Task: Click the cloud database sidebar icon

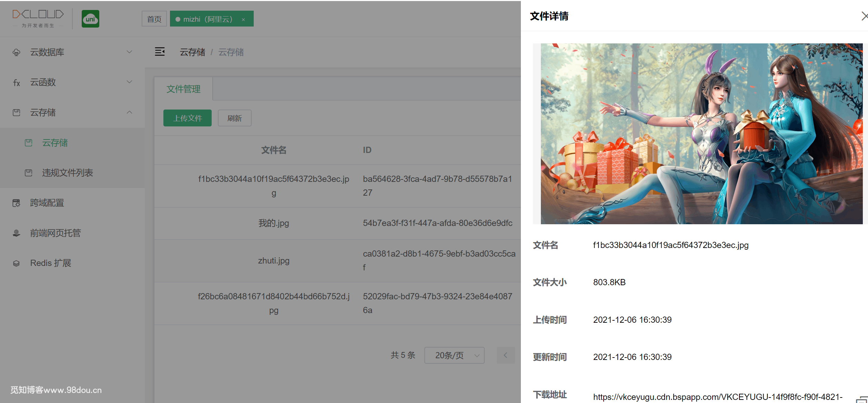Action: [16, 52]
